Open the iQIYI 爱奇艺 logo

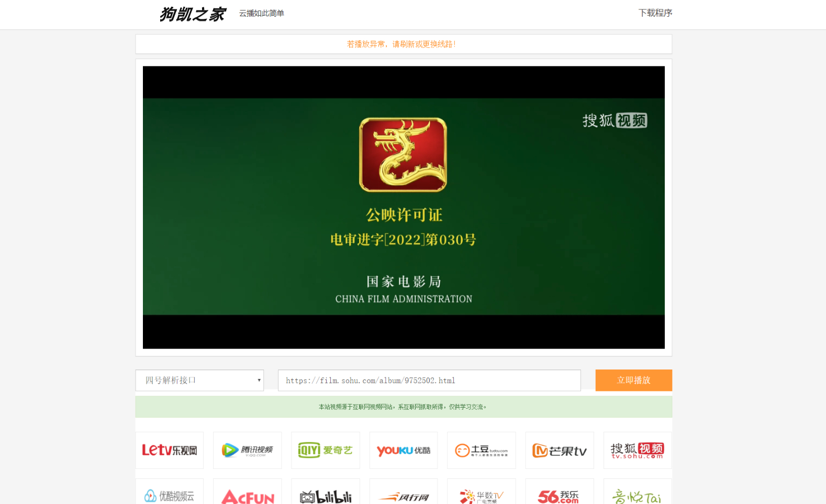(x=326, y=450)
